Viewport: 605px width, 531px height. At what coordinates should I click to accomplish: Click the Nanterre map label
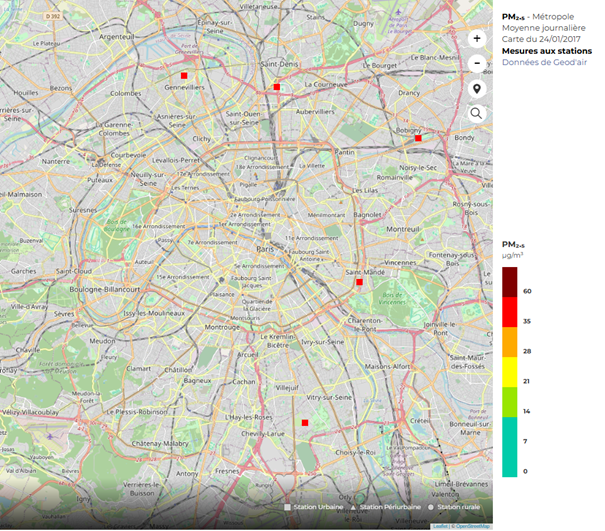click(x=56, y=161)
